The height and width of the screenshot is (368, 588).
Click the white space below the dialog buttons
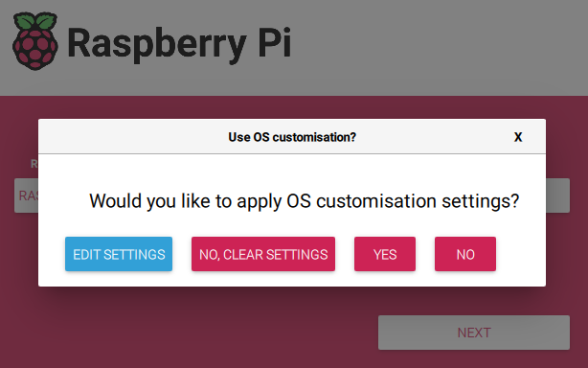point(292,279)
